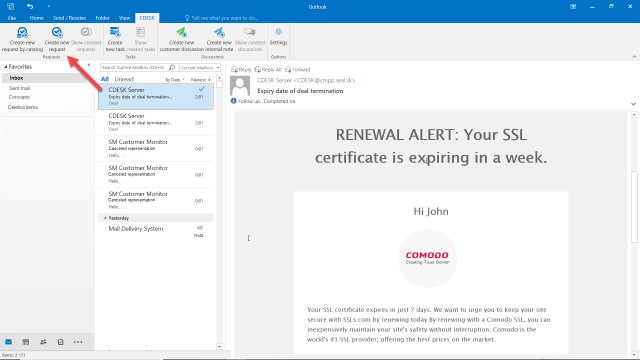Switch to Calendar view icon
The image size is (640, 360).
pyautogui.click(x=26, y=342)
